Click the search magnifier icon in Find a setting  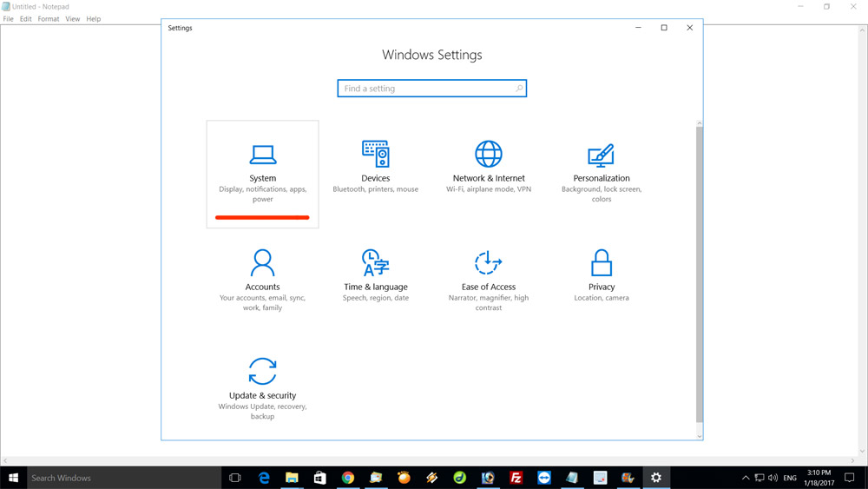pyautogui.click(x=519, y=89)
